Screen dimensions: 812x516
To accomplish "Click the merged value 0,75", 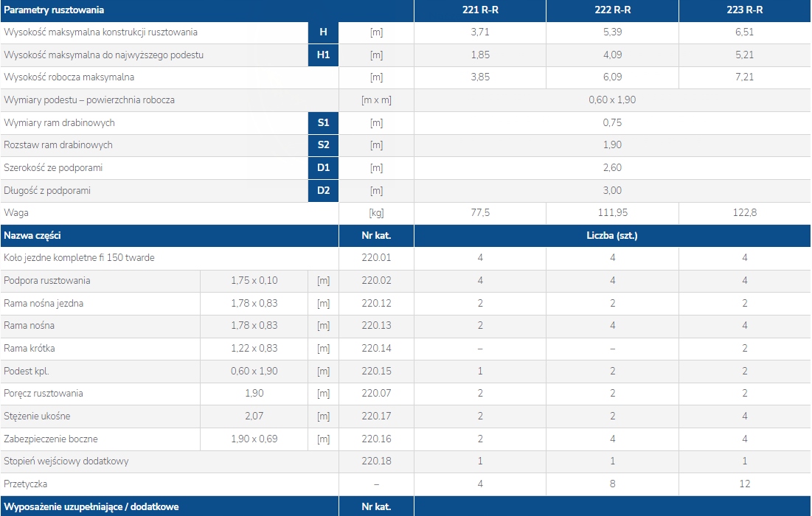I will click(612, 122).
